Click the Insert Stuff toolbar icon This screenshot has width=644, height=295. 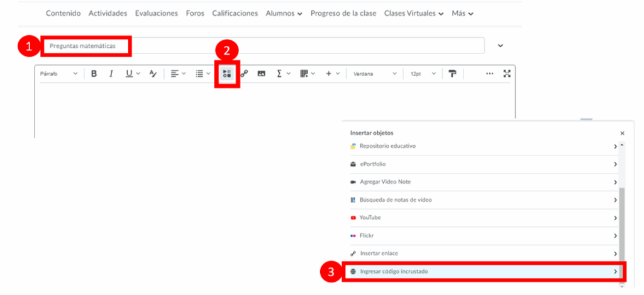pos(227,74)
